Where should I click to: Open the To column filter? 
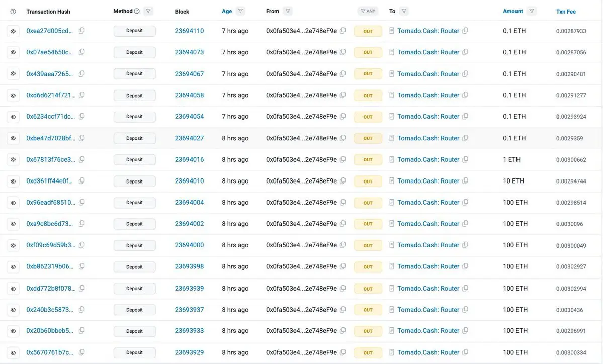click(x=404, y=11)
